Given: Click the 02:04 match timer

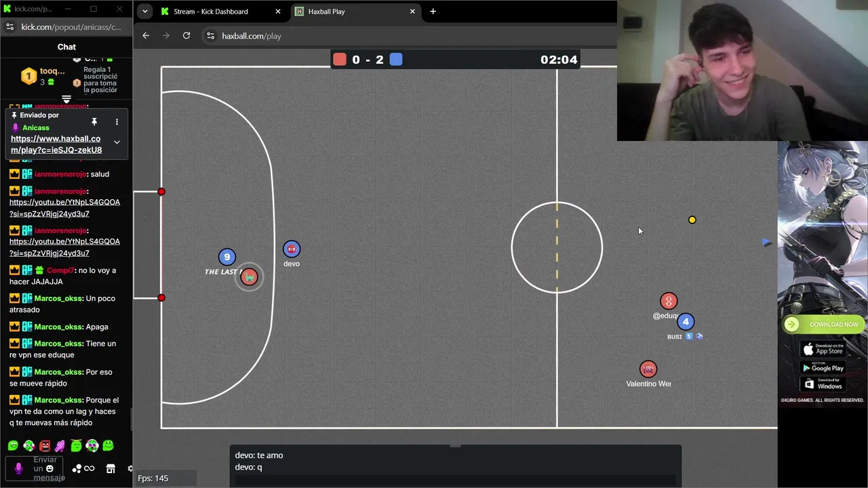Looking at the screenshot, I should pyautogui.click(x=559, y=60).
